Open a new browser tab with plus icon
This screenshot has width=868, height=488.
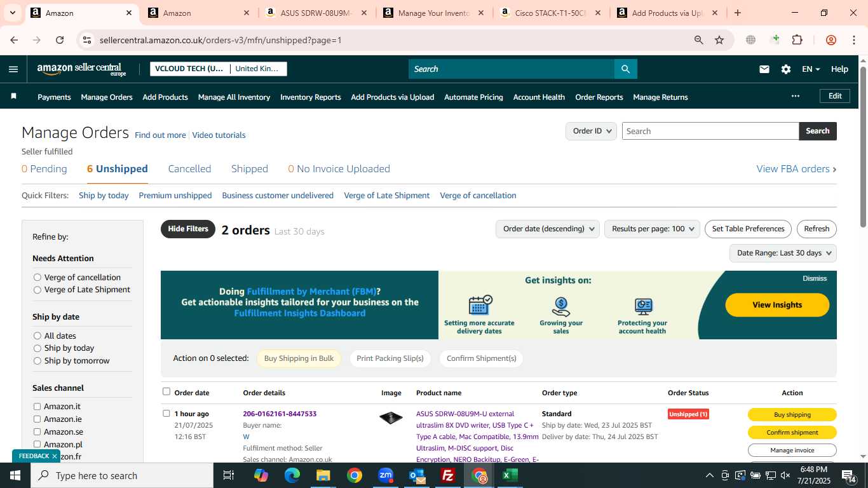tap(737, 13)
